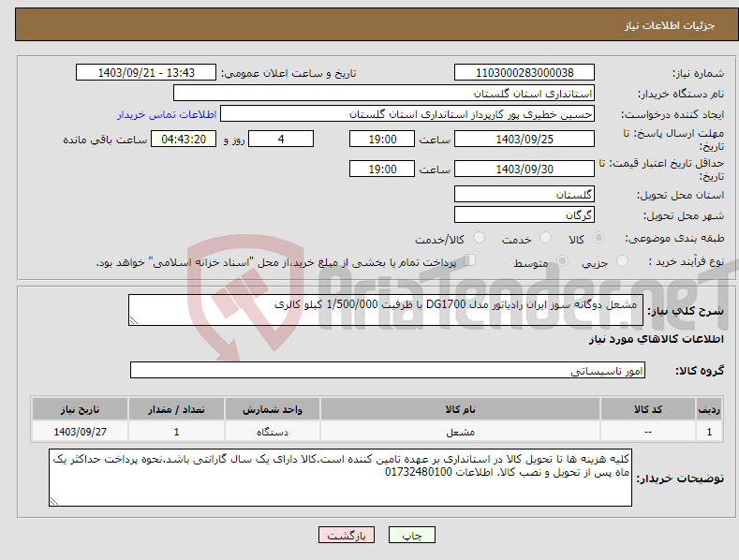Viewport: 739px width, 560px height.
Task: Select the خدمت radio button
Action: pos(545,238)
